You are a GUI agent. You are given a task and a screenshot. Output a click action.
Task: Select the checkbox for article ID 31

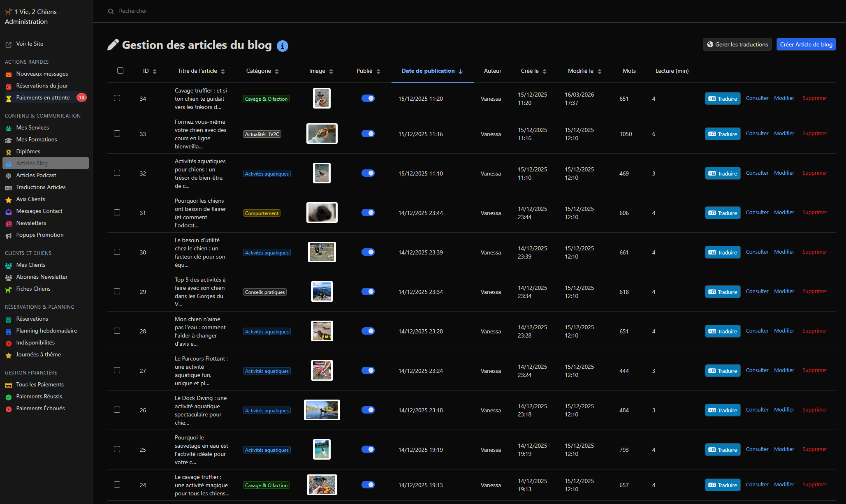[x=117, y=213]
